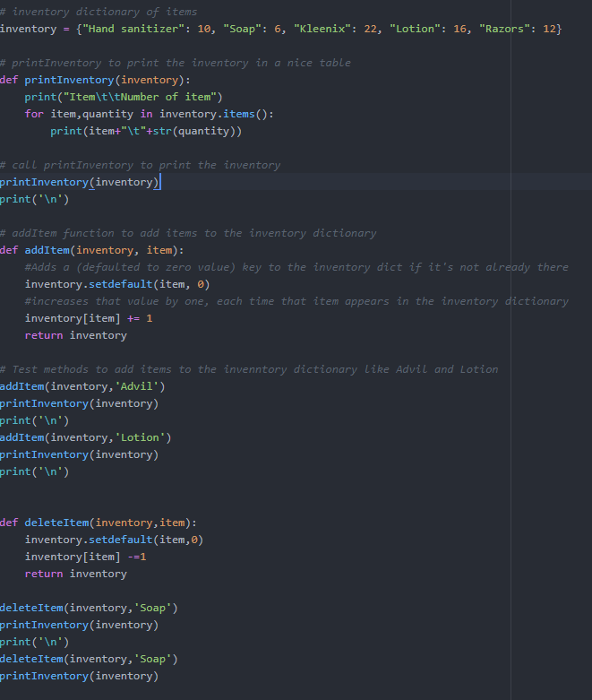Click the return inventory line in addItem

76,335
